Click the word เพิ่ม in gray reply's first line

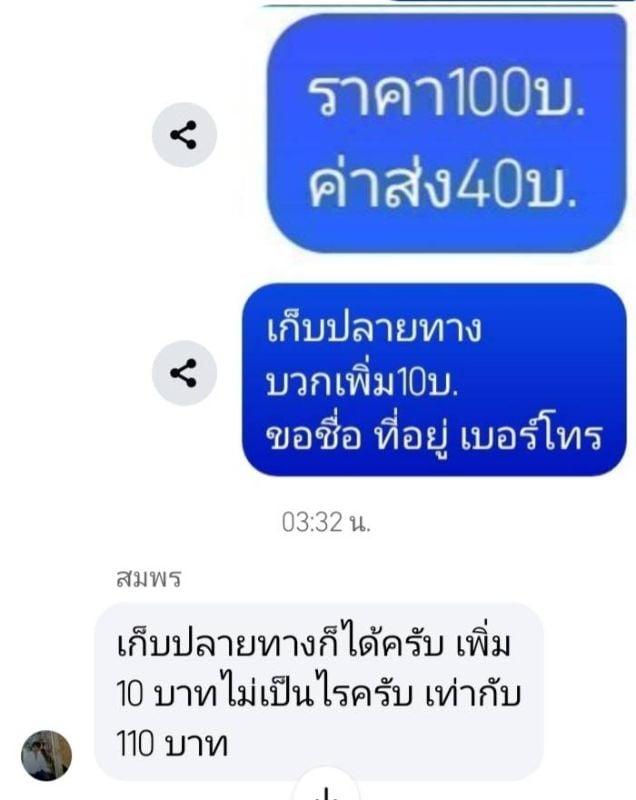click(484, 642)
